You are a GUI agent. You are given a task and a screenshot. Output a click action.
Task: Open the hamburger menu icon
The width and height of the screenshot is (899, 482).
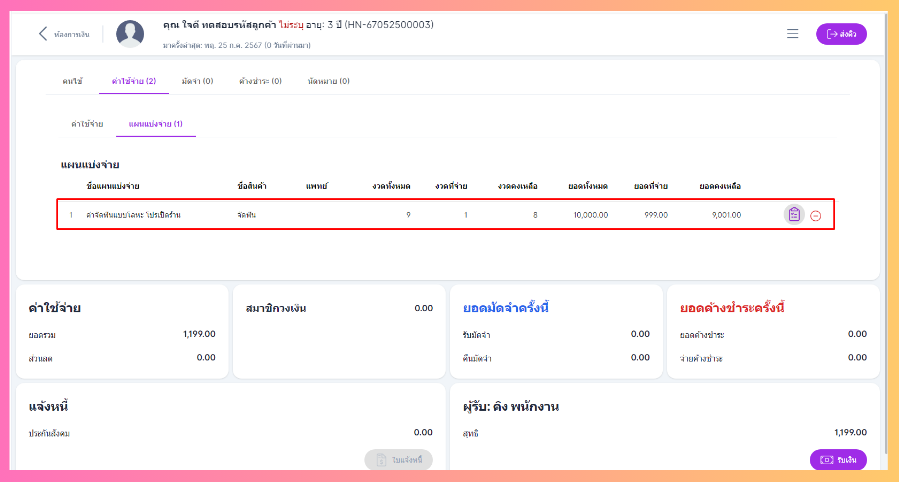pyautogui.click(x=792, y=34)
